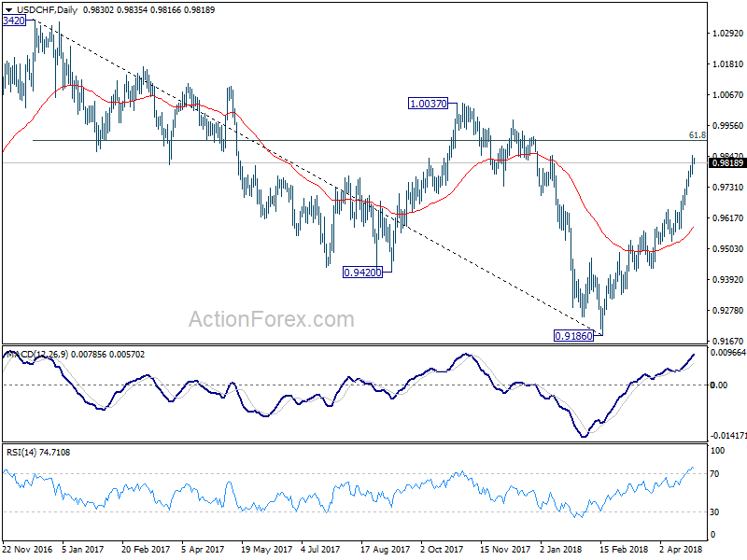This screenshot has height=560, width=747.
Task: Click the 0.95030 price scale value
Action: click(727, 248)
